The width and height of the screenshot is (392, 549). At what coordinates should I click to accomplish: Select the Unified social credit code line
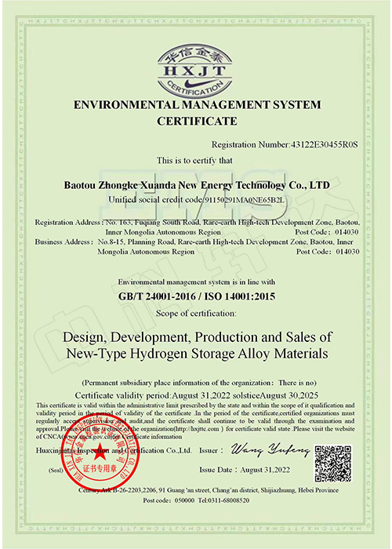coord(196,200)
